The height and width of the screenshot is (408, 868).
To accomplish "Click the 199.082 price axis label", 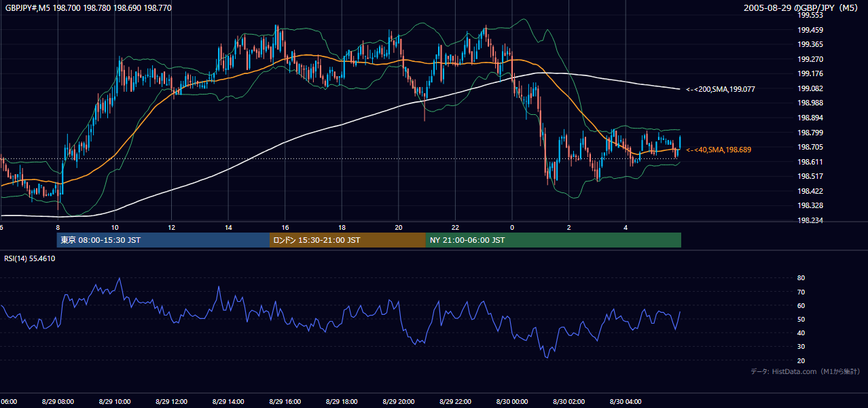I will pyautogui.click(x=810, y=88).
